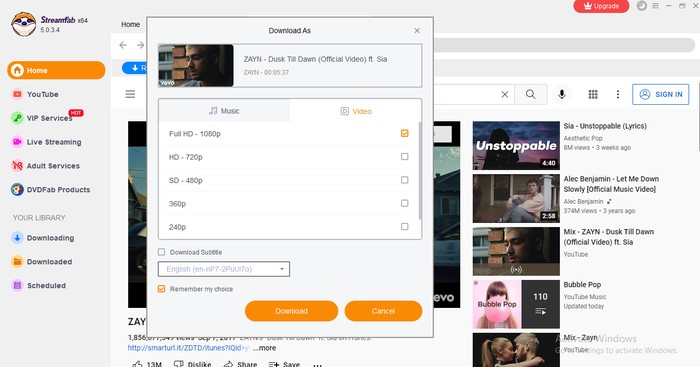Check the 360p quality option
This screenshot has width=700, height=367.
coord(404,203)
